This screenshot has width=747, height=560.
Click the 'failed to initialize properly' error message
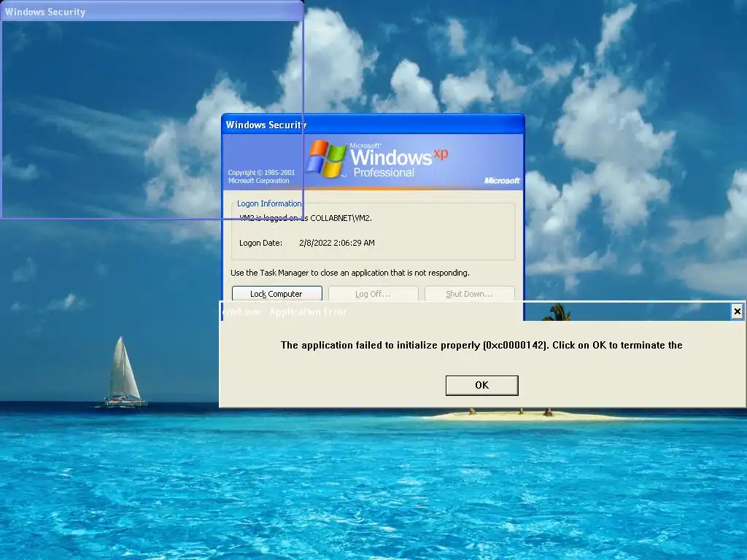481,345
